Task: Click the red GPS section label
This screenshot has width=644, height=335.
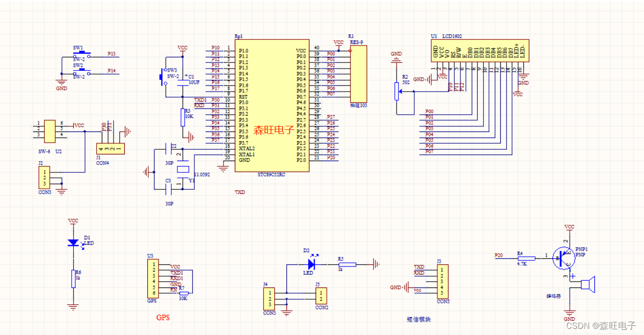Action: 163,318
